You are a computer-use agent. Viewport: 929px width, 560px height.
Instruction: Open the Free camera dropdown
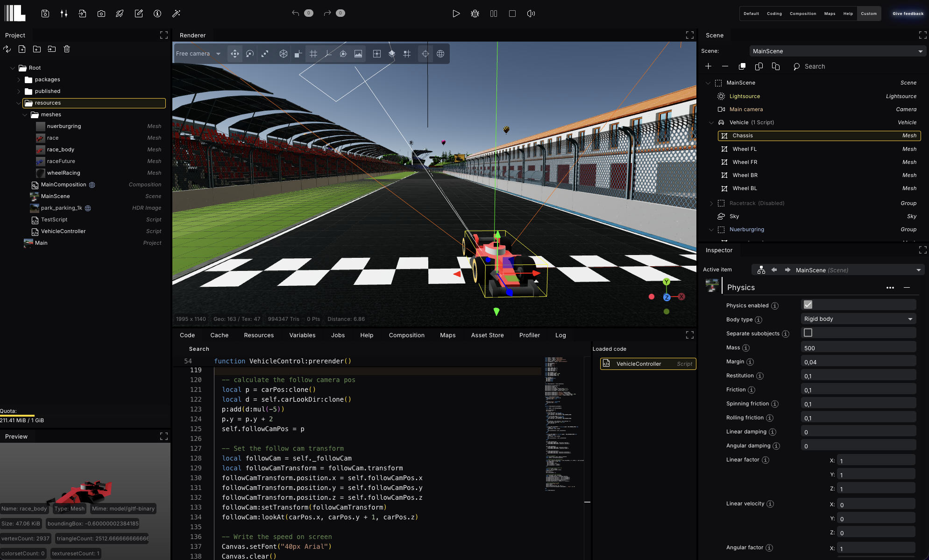(198, 54)
